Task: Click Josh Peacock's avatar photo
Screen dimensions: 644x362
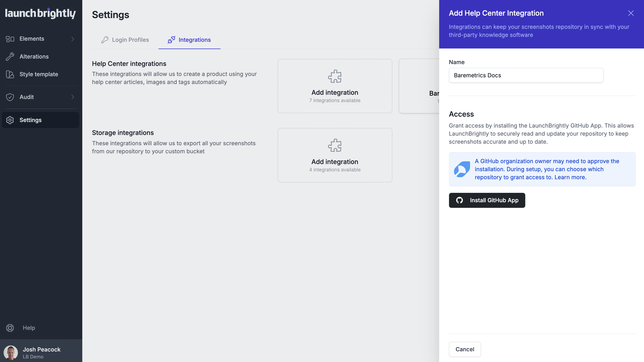Action: (x=11, y=353)
